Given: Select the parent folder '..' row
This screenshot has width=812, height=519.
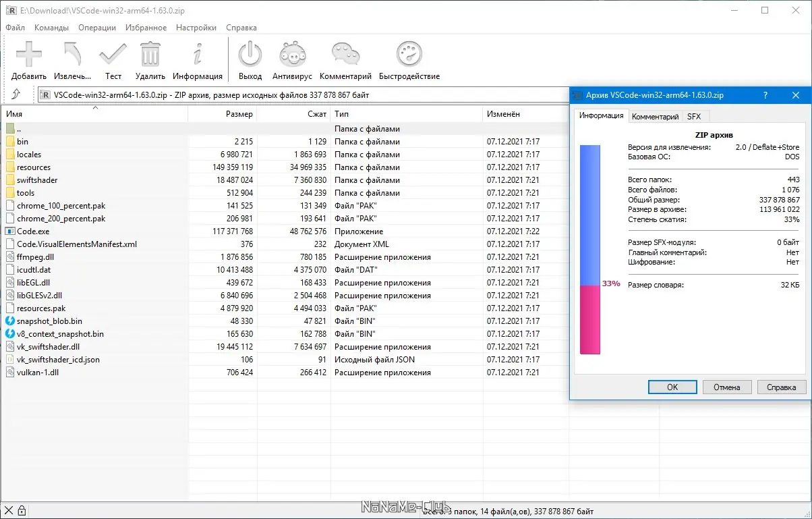Looking at the screenshot, I should (286, 129).
